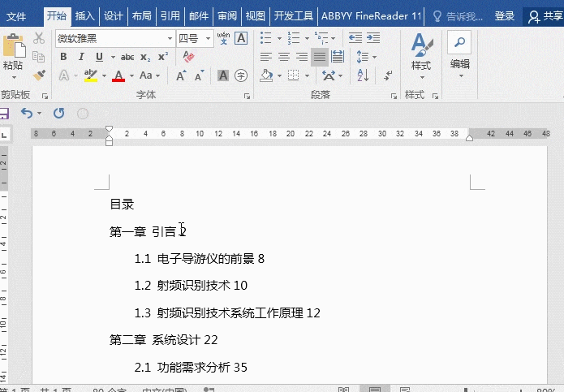Viewport: 564px width, 392px height.
Task: Open font color dropdown arrow
Action: click(x=131, y=75)
